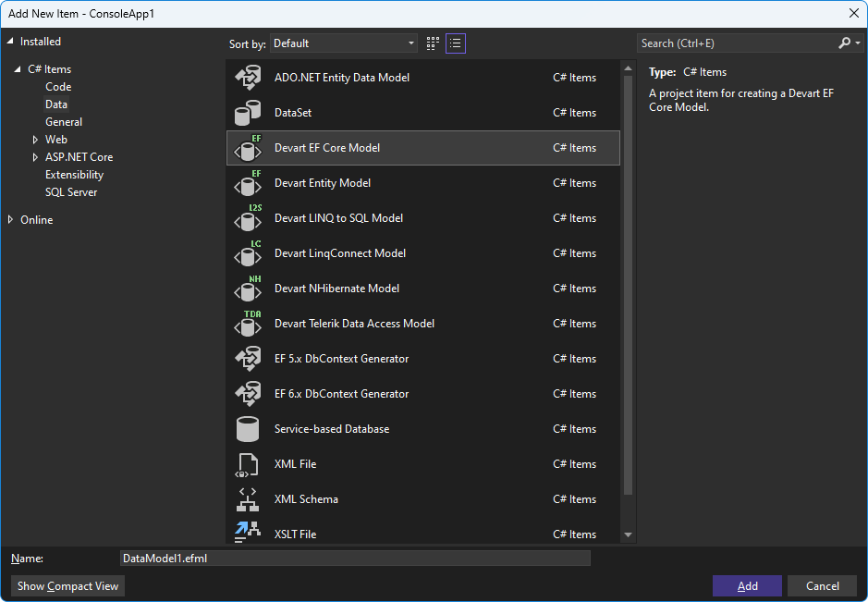Expand the Online category
Viewport: 868px width, 602px height.
tap(11, 220)
